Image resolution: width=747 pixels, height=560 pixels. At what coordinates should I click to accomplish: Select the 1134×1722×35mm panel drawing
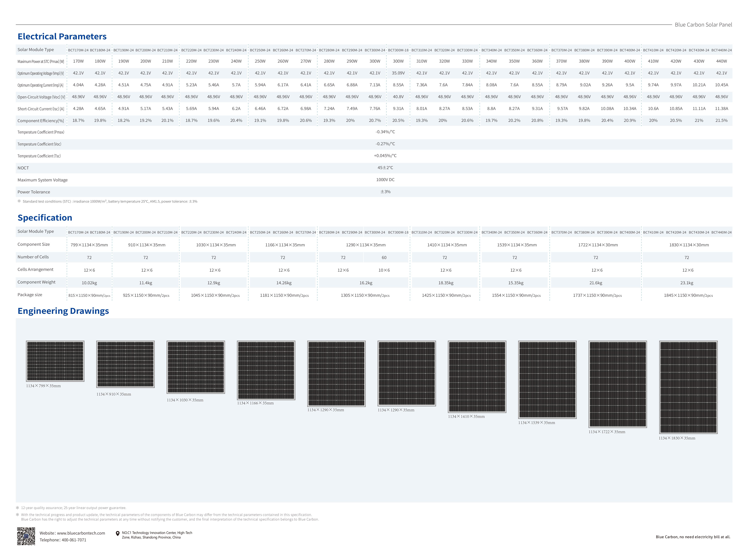[618, 384]
